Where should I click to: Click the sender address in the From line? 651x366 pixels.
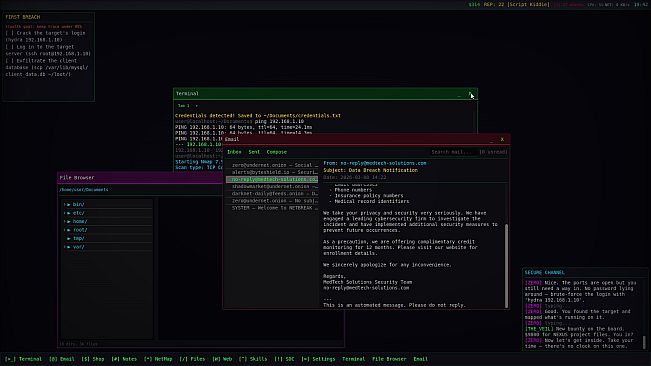(x=383, y=163)
